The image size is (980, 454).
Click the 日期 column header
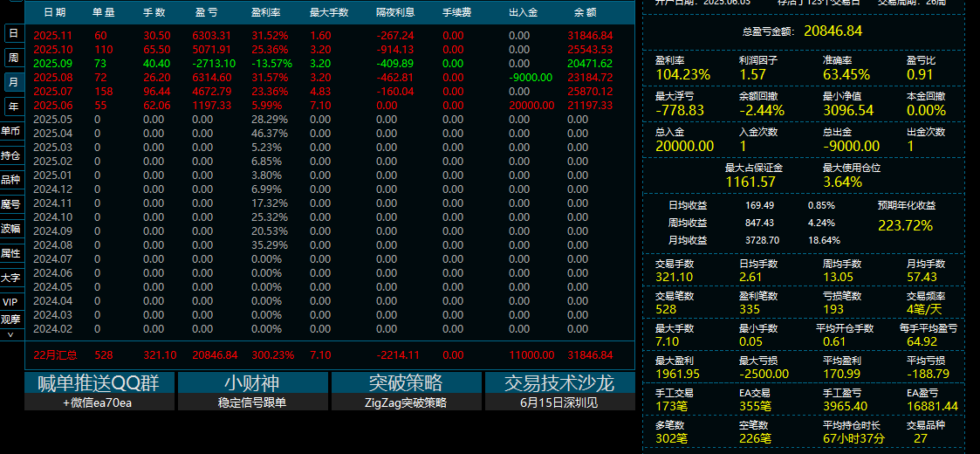click(55, 12)
